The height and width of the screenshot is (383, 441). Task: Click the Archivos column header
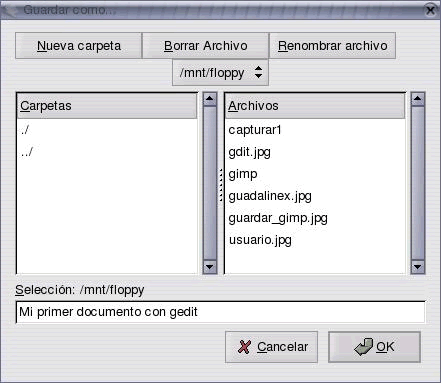(x=315, y=106)
